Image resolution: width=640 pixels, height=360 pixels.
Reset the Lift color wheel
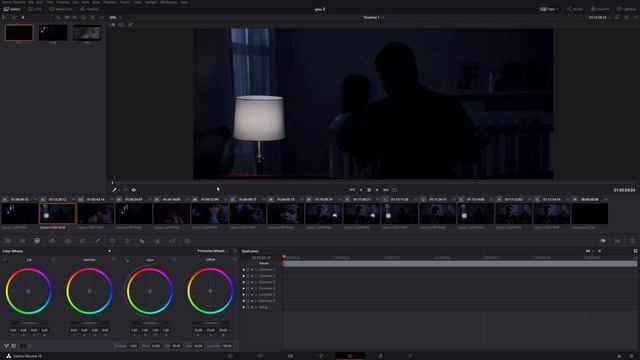tap(53, 260)
